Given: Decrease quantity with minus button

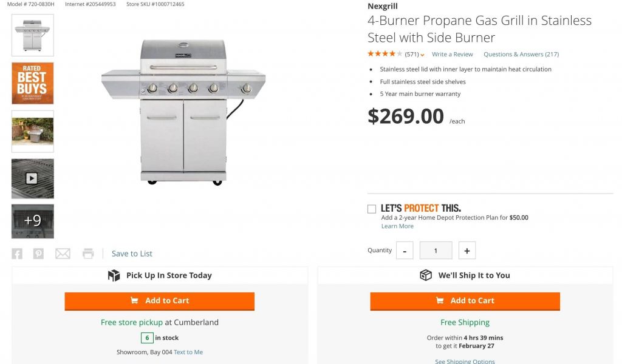Looking at the screenshot, I should tap(405, 251).
